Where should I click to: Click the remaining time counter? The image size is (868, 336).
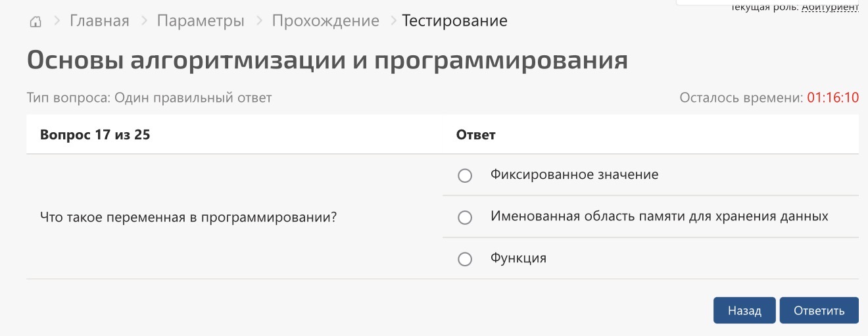pyautogui.click(x=832, y=98)
